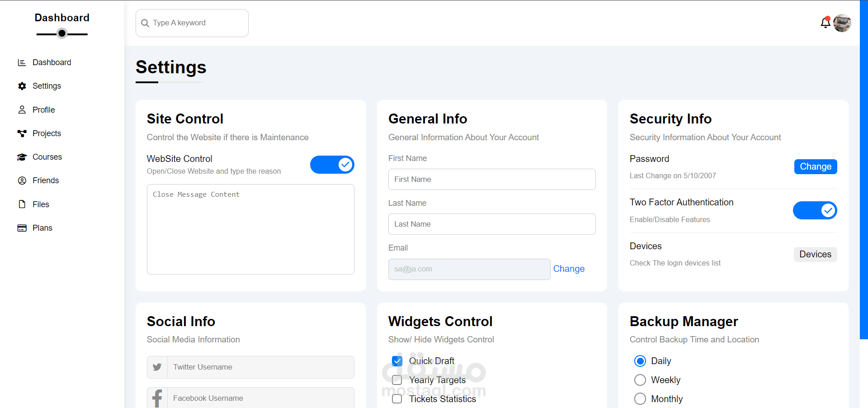Click the Courses graduation cap icon

22,157
